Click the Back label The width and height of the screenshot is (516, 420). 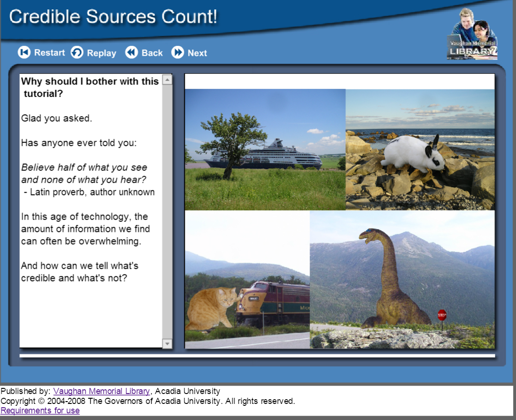(152, 52)
